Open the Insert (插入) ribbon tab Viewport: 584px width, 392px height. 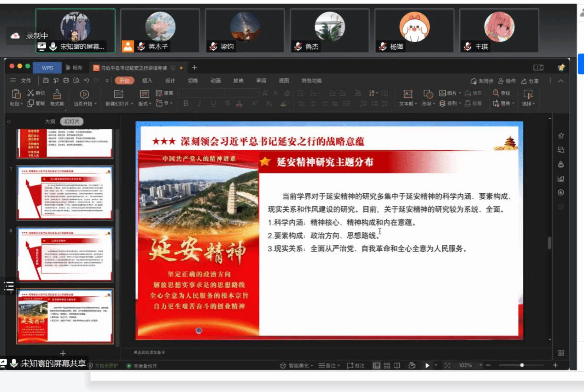coord(147,81)
